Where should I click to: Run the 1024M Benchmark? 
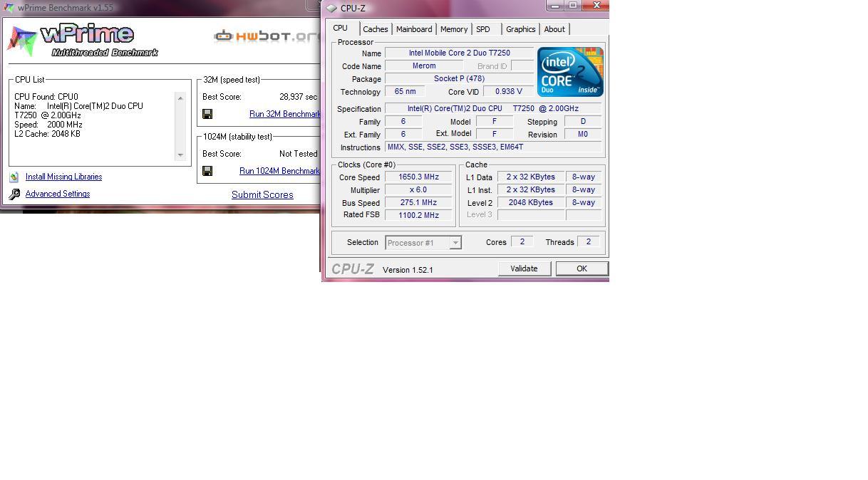[x=280, y=171]
